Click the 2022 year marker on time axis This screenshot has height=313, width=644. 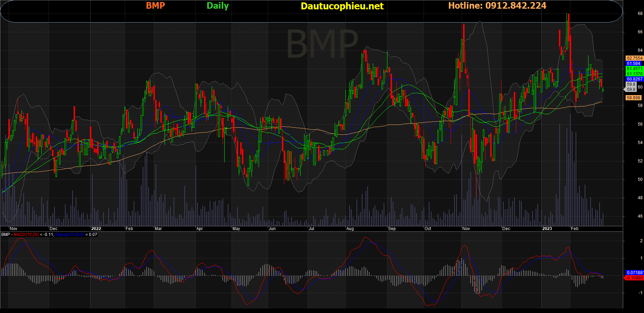click(96, 229)
